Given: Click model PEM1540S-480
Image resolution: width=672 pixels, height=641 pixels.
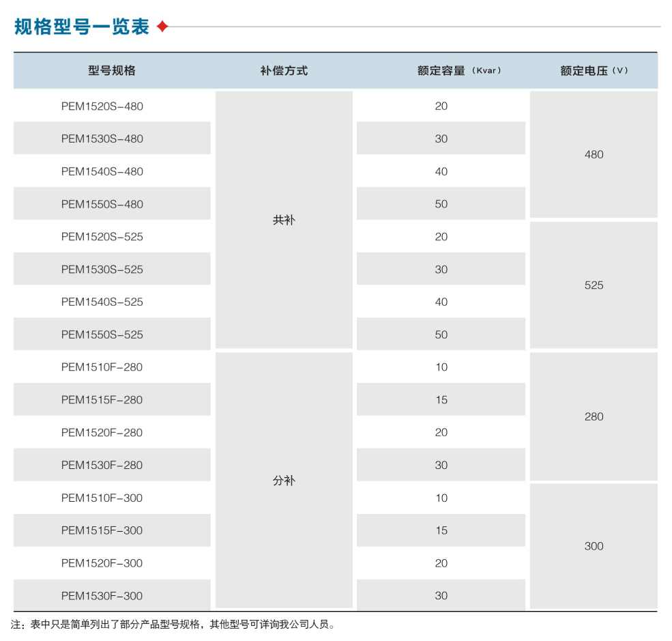Looking at the screenshot, I should [x=102, y=171].
